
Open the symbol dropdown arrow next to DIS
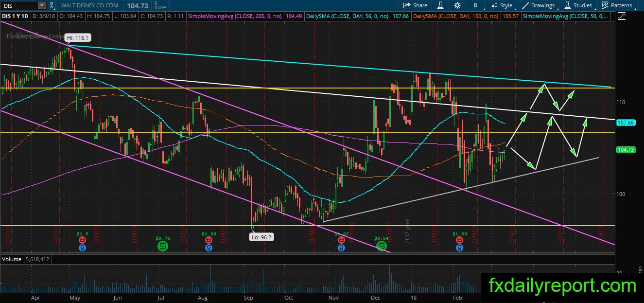point(42,5)
